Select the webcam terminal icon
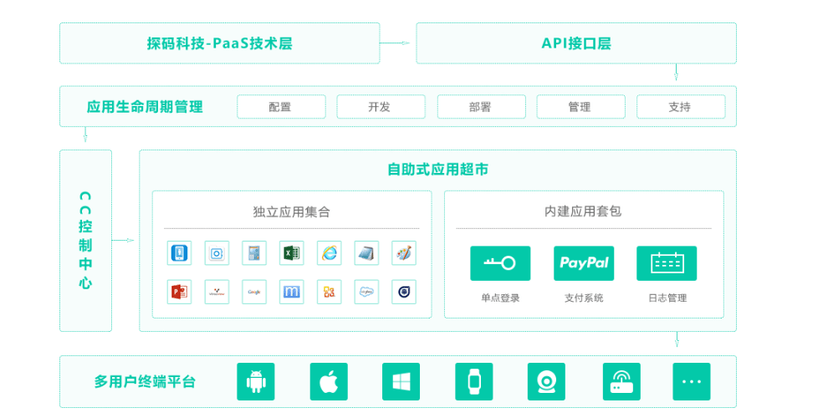The width and height of the screenshot is (828, 417). pyautogui.click(x=546, y=381)
